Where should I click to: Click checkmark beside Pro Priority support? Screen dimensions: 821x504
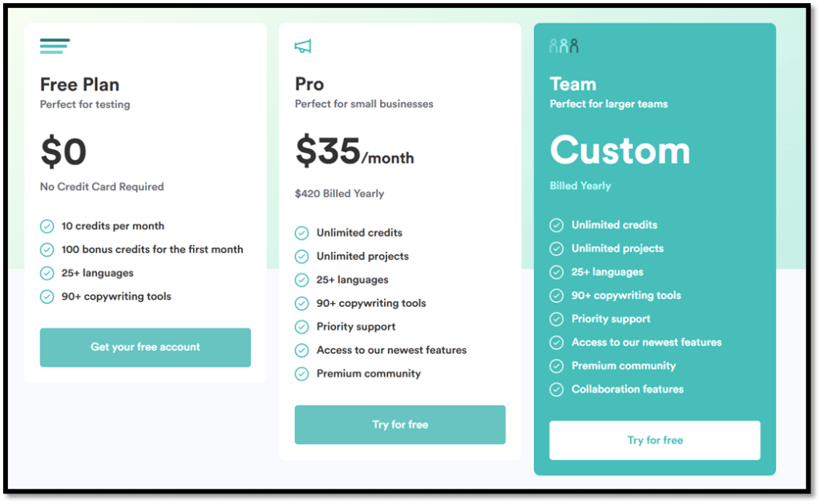(301, 327)
